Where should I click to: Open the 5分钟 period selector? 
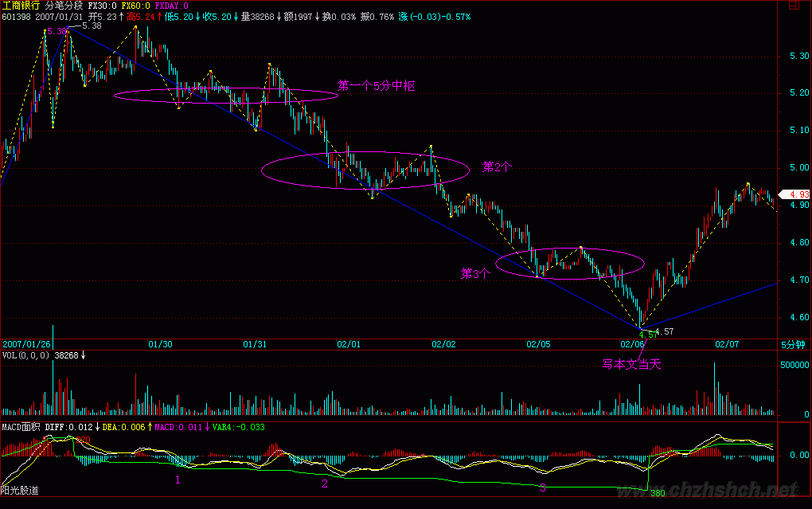(x=793, y=345)
